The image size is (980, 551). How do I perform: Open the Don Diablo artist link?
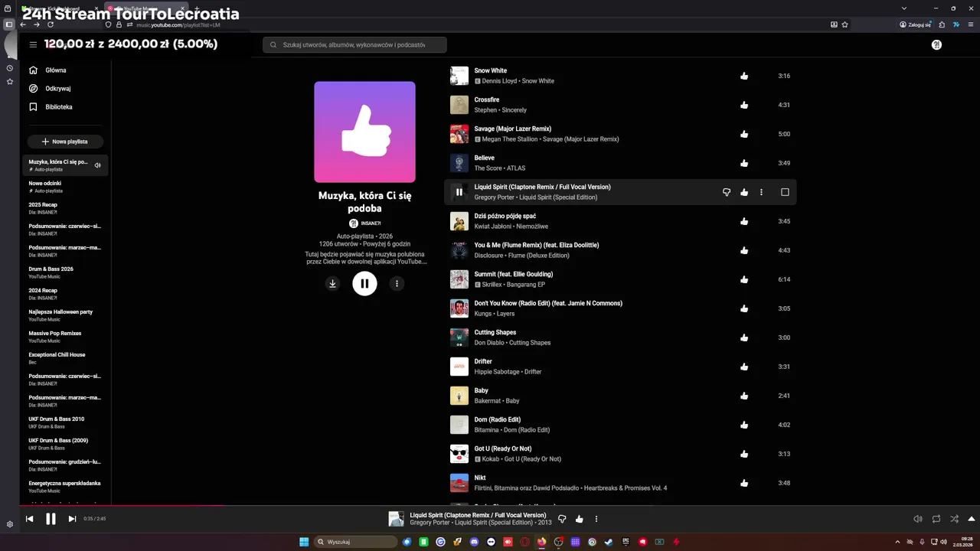[489, 343]
